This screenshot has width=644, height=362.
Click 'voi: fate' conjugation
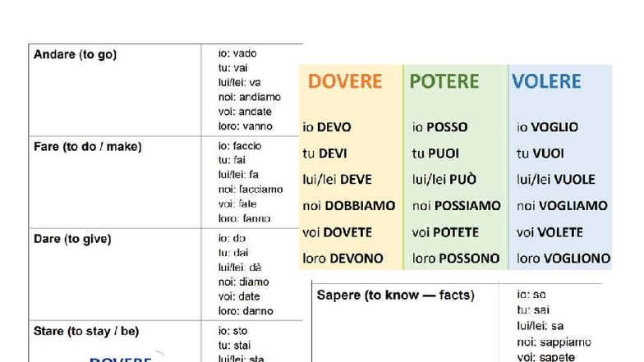pyautogui.click(x=237, y=204)
